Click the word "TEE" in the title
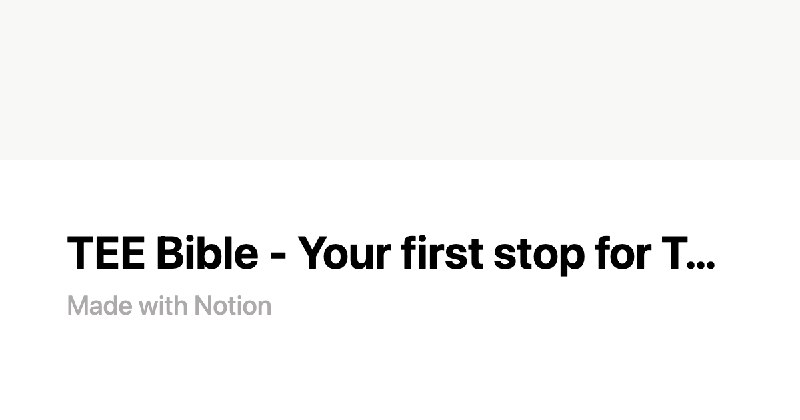 [107, 255]
